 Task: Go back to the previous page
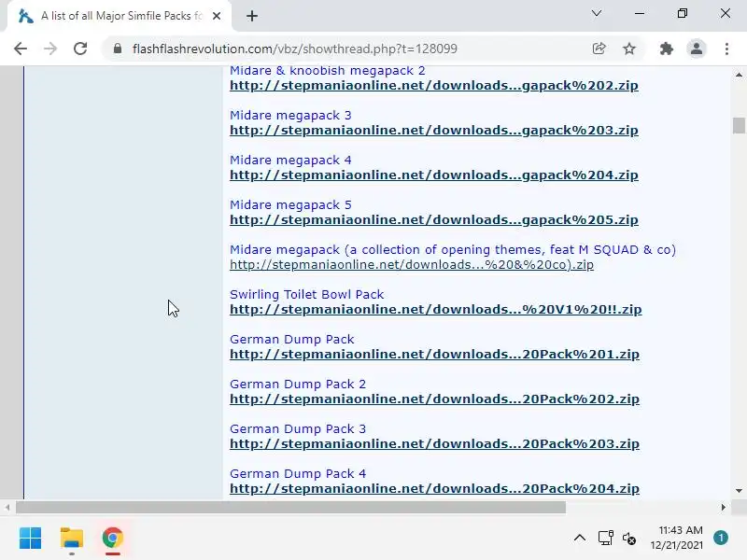21,49
